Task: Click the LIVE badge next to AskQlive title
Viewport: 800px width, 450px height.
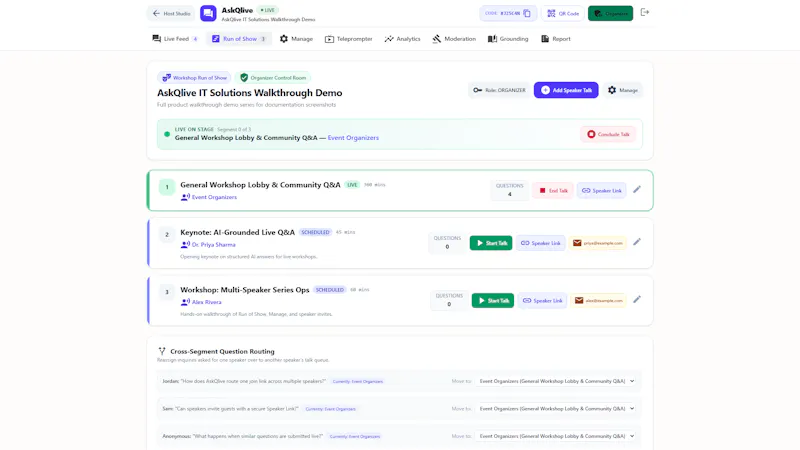Action: coord(267,10)
